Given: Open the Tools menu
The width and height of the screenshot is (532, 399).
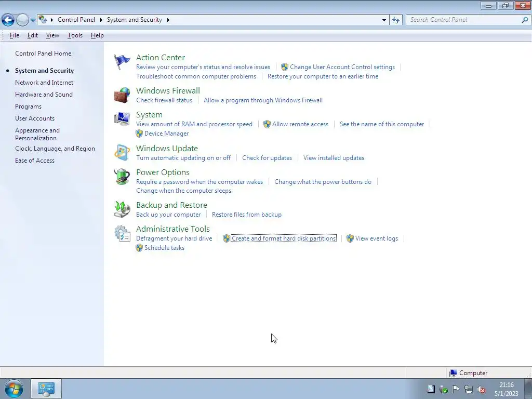Looking at the screenshot, I should pos(75,35).
